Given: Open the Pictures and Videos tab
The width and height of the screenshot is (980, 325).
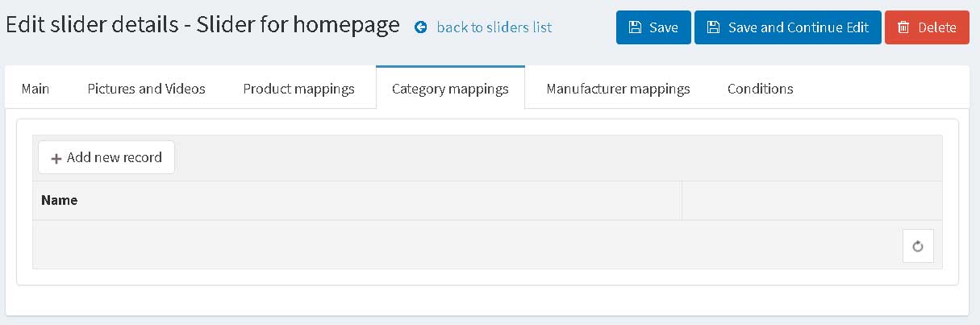Looking at the screenshot, I should (146, 89).
